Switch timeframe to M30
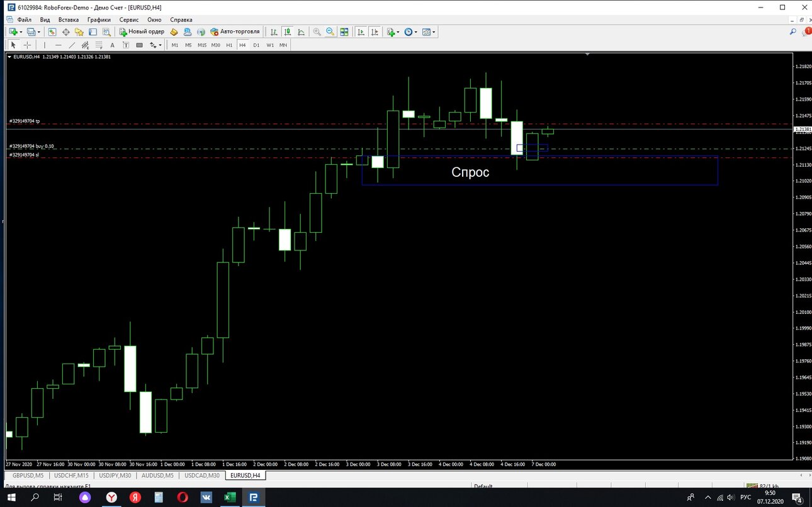The width and height of the screenshot is (812, 507). tap(215, 45)
